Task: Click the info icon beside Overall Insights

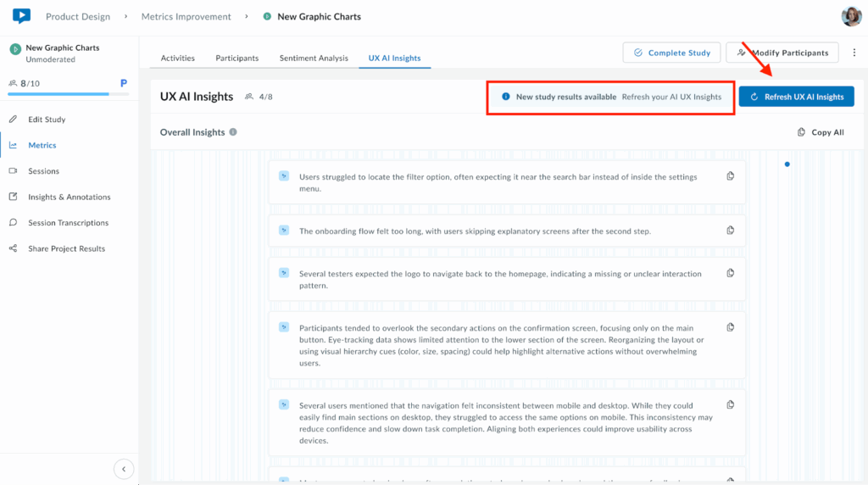Action: [x=233, y=131]
